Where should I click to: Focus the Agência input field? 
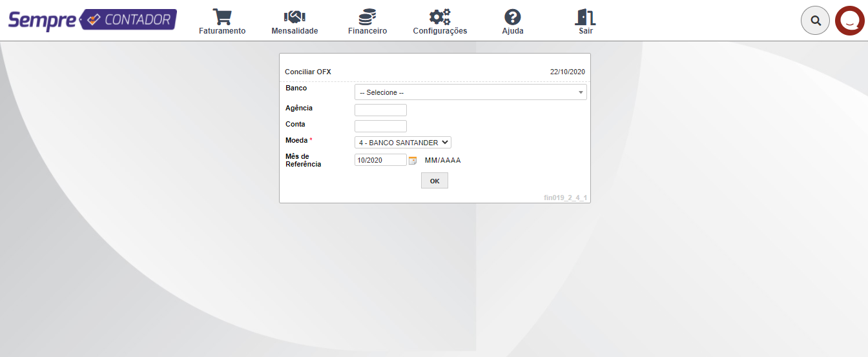[x=380, y=110]
